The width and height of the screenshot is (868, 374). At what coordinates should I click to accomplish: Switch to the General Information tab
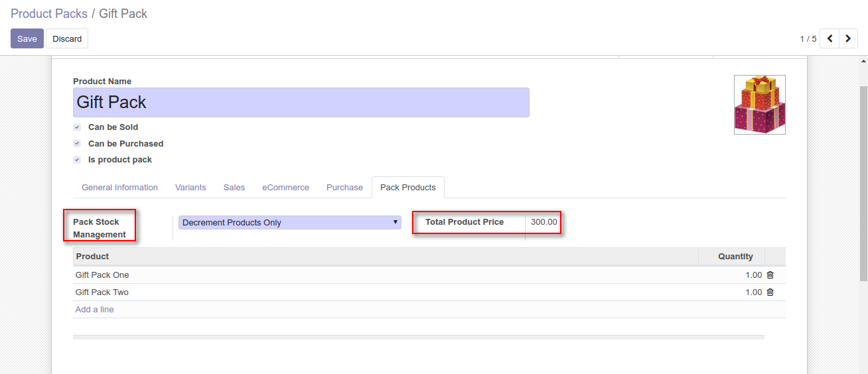click(x=119, y=188)
